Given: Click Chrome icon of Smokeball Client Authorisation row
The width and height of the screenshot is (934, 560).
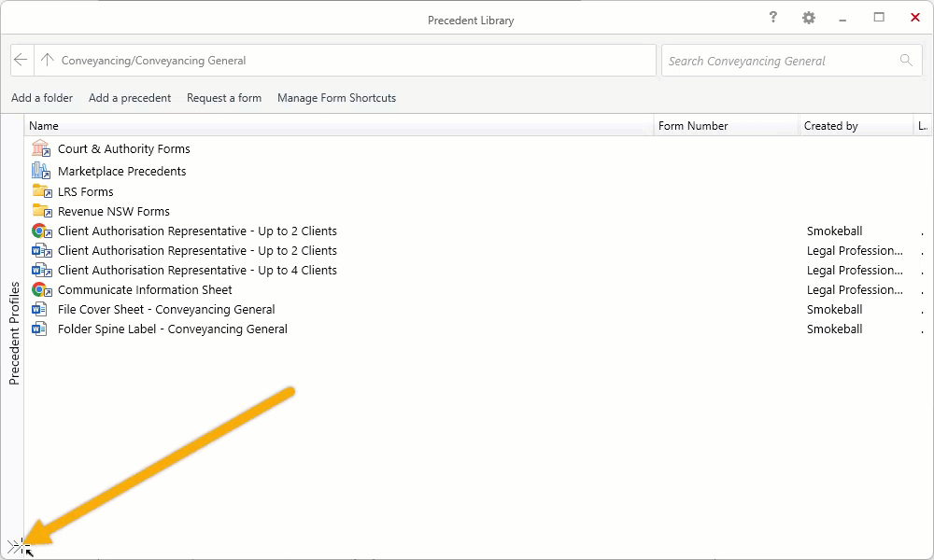Looking at the screenshot, I should click(x=41, y=231).
